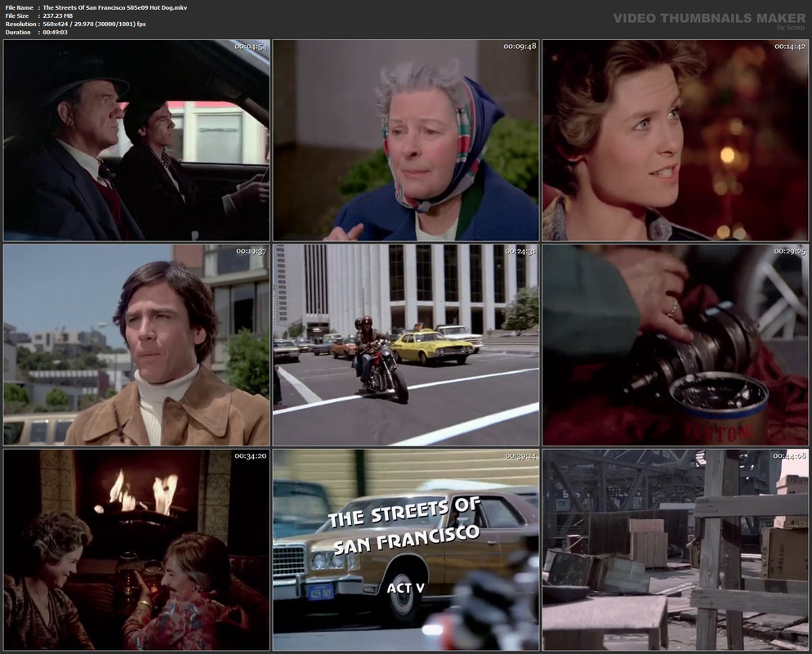
Task: Select the file size value 237.23 MB
Action: click(58, 16)
